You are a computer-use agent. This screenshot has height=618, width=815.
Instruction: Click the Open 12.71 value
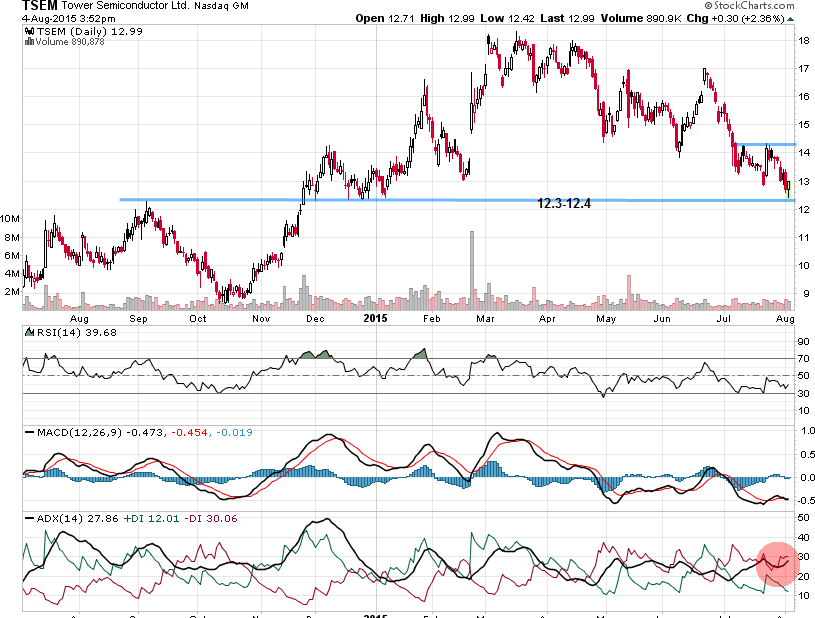pyautogui.click(x=385, y=18)
